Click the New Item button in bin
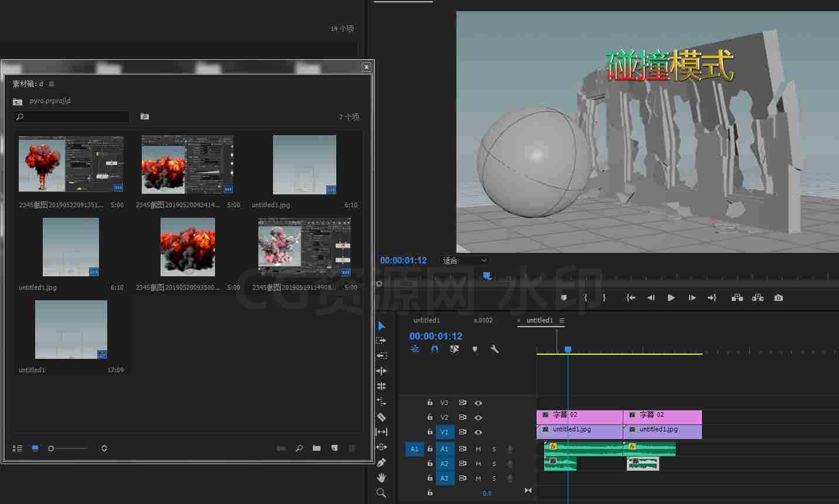Image resolution: width=839 pixels, height=504 pixels. click(x=334, y=448)
